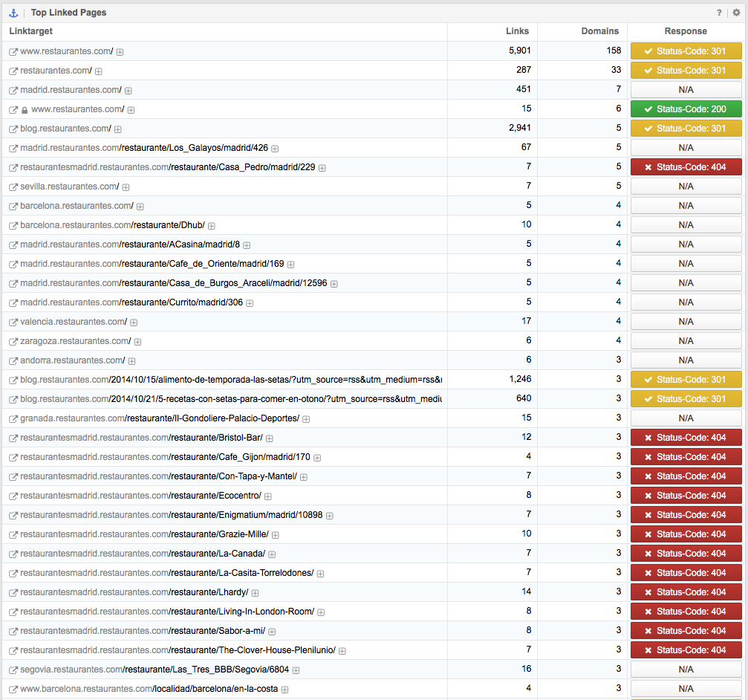Click red Status-Code: 404 for Casa_Pedro row

tap(685, 167)
